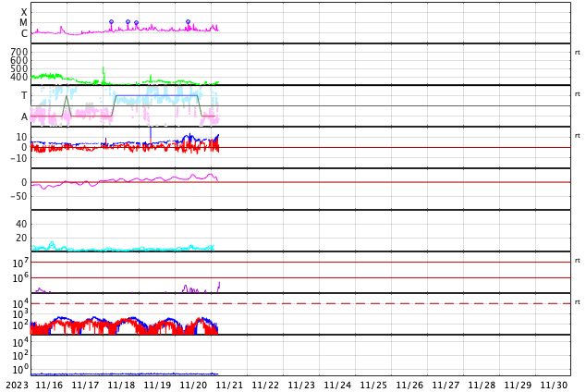Click the 11/18 date label
Image resolution: width=586 pixels, height=392 pixels.
[x=121, y=386]
